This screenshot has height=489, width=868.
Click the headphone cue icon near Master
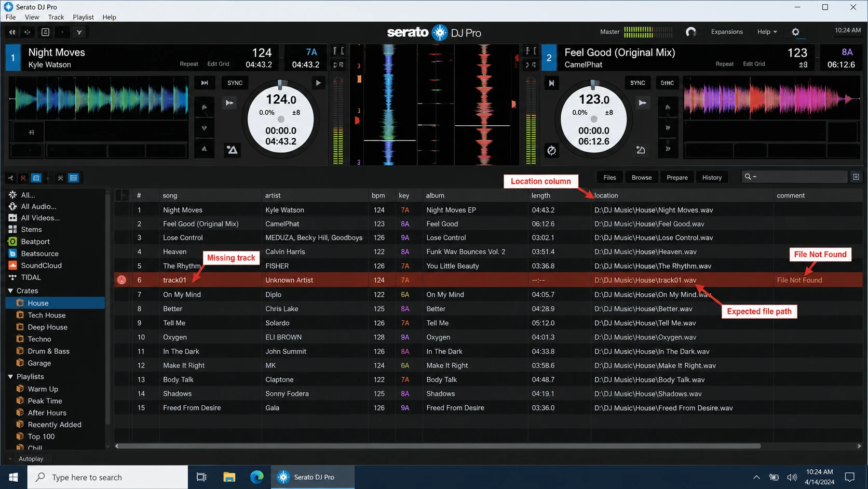690,32
